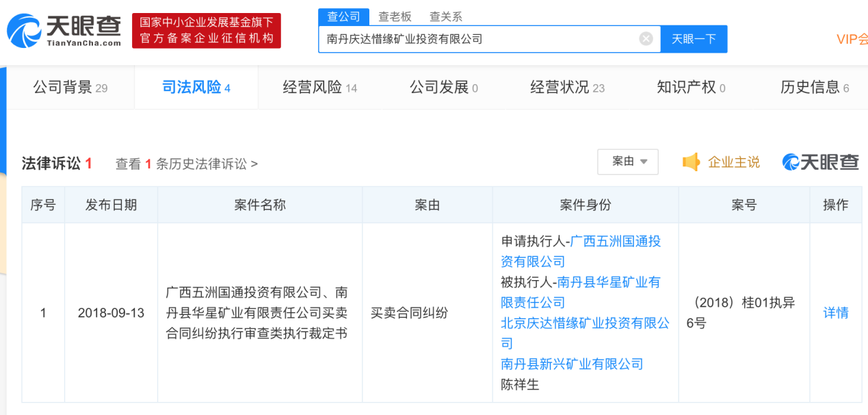Click the date 2018-09-13 cell
Image resolution: width=868 pixels, height=415 pixels.
pos(111,313)
